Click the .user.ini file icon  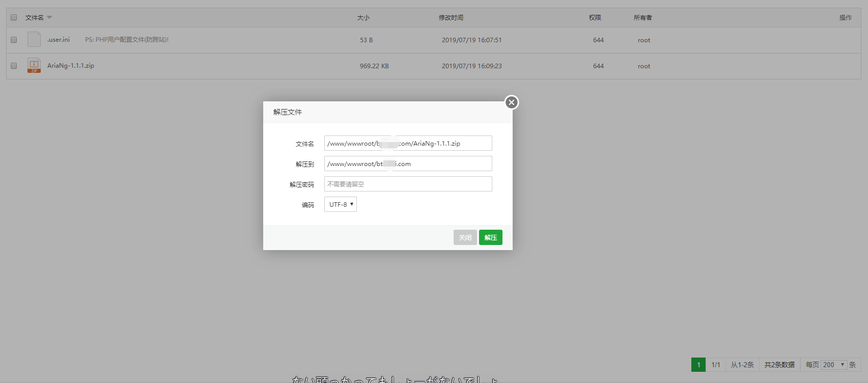[x=34, y=39]
